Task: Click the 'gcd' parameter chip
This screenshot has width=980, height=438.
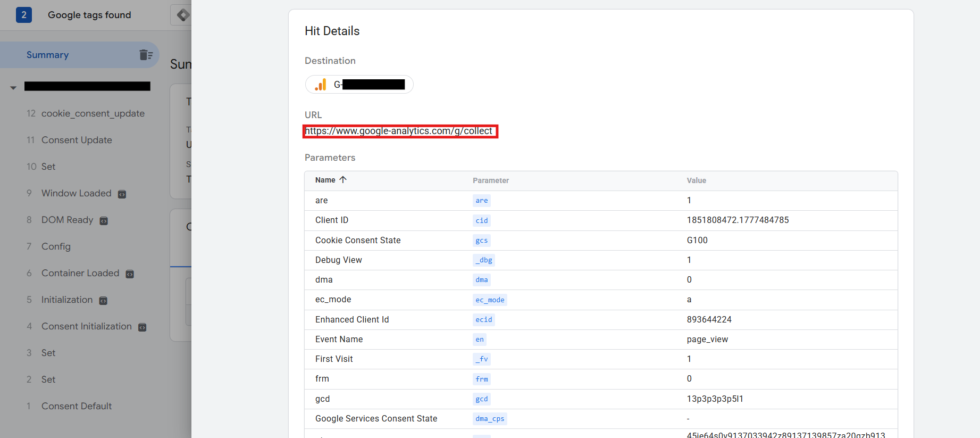Action: (482, 399)
